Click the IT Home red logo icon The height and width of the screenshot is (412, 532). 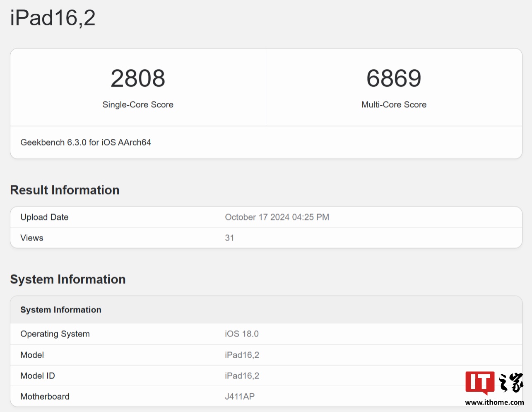[x=479, y=382]
